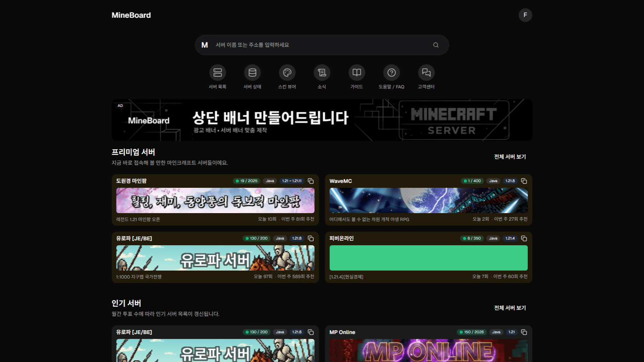Select the 1.21.8 version tag on 유로파
This screenshot has width=644, height=362.
297,238
